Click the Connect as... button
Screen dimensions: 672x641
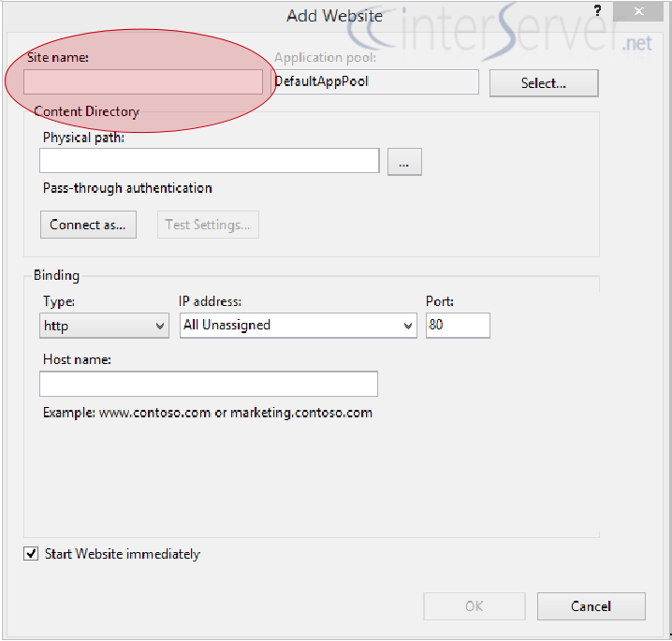(88, 225)
